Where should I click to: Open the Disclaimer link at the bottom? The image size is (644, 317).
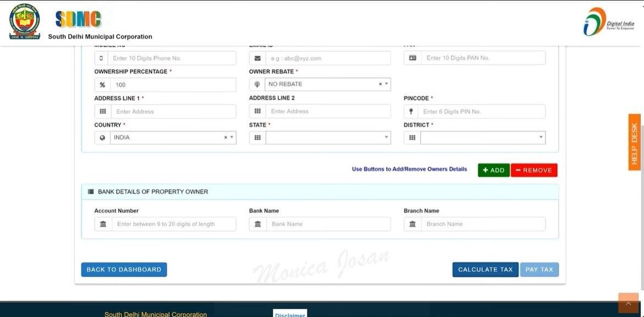290,314
